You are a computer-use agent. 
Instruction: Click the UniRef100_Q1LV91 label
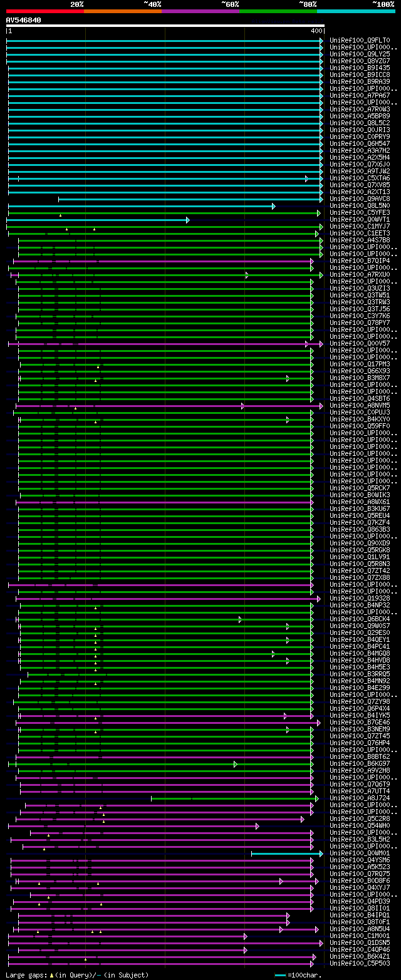(360, 557)
